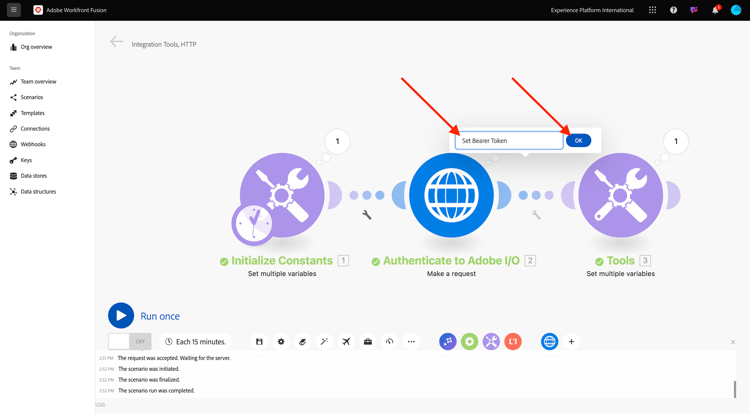Open the orange brackets Text parser icon
This screenshot has height=414, width=750.
tap(513, 341)
